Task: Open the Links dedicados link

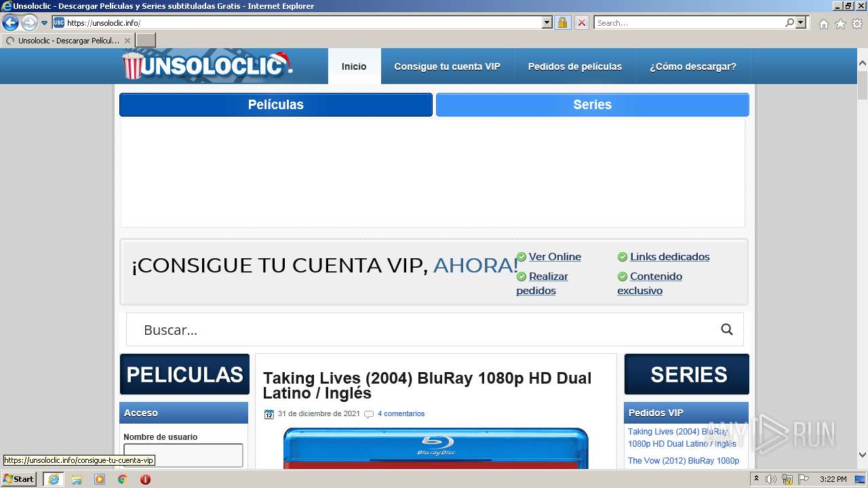Action: point(670,257)
